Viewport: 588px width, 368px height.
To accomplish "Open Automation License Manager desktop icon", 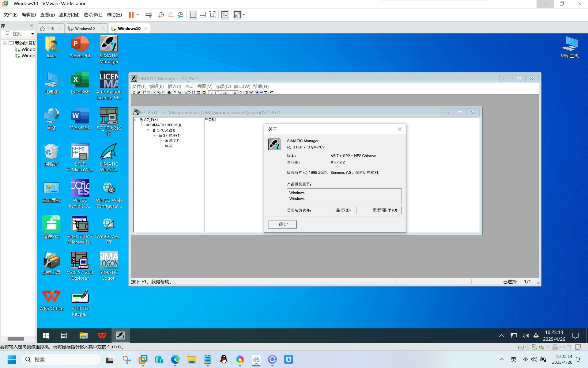I will pyautogui.click(x=109, y=85).
